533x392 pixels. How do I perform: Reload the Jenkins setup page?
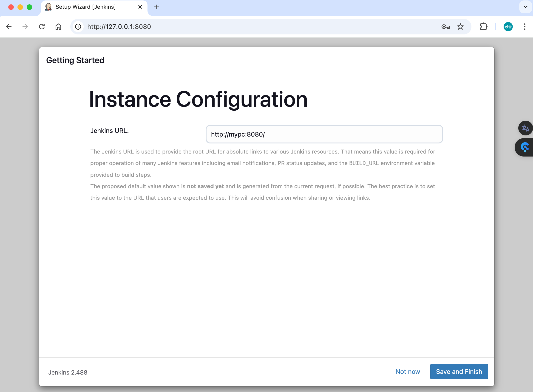pyautogui.click(x=42, y=27)
